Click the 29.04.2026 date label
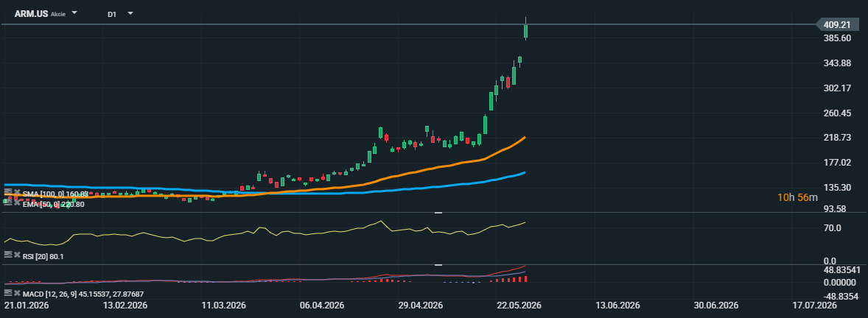 coord(420,305)
